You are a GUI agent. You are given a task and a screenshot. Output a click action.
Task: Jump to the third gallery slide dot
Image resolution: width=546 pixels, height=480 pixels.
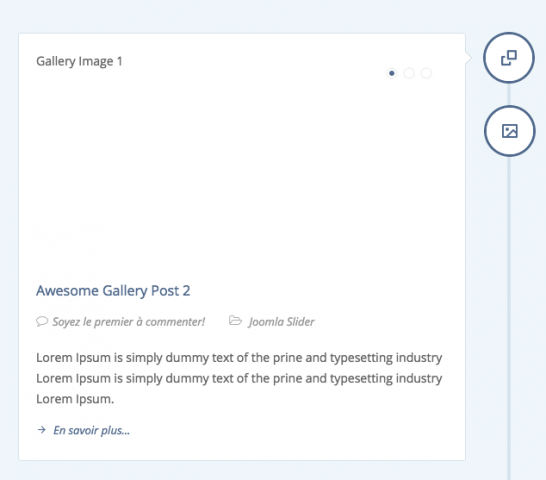point(426,73)
